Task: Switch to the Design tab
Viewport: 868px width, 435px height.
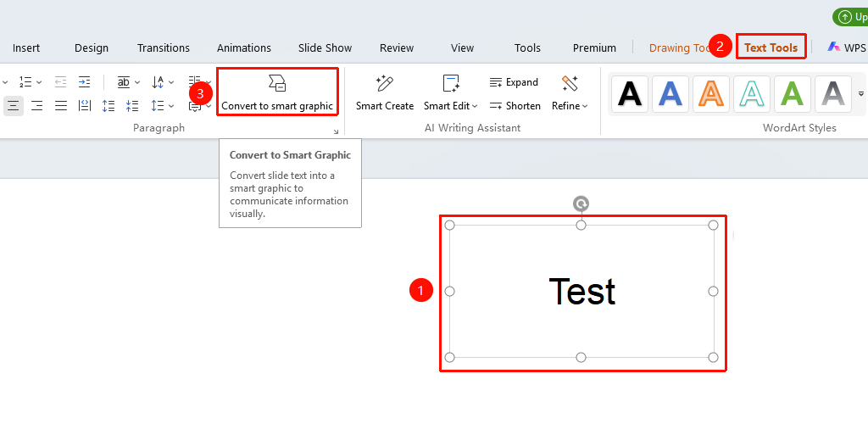Action: point(92,48)
